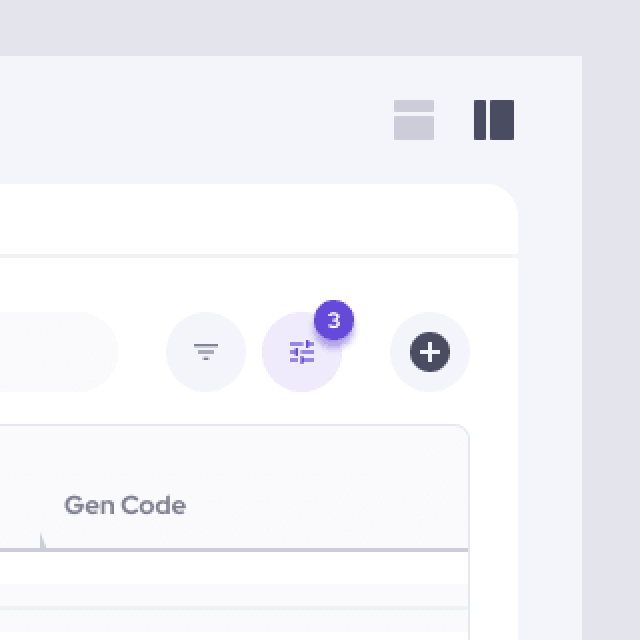Select the Gen Code column header
This screenshot has width=640, height=640.
tap(125, 505)
